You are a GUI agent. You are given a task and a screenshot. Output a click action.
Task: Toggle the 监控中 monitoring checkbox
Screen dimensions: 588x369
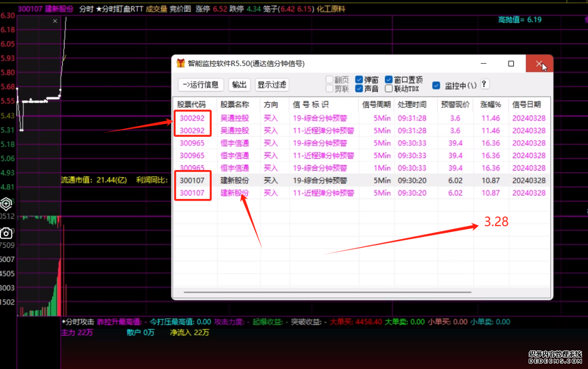[436, 85]
